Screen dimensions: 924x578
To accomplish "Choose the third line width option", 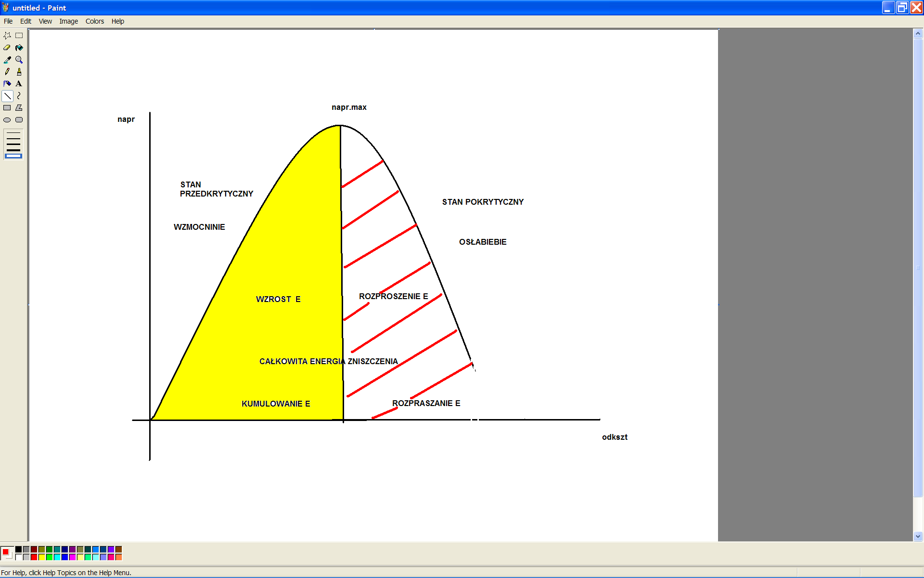I will coord(13,144).
